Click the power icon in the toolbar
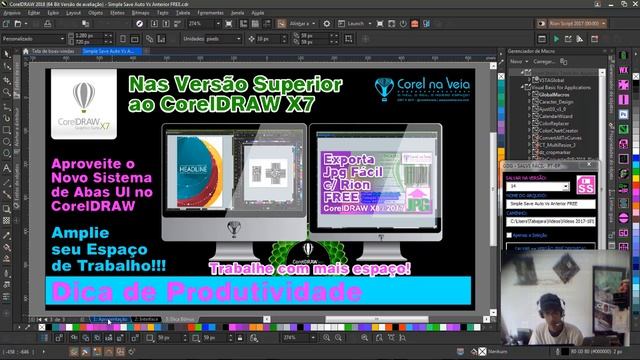640x360 pixels. [x=403, y=24]
